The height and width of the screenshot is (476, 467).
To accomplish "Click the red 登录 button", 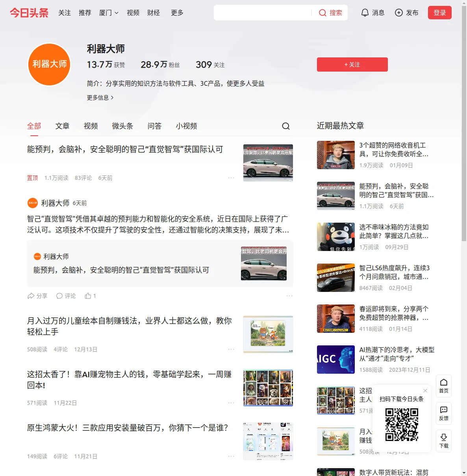I will coord(440,13).
